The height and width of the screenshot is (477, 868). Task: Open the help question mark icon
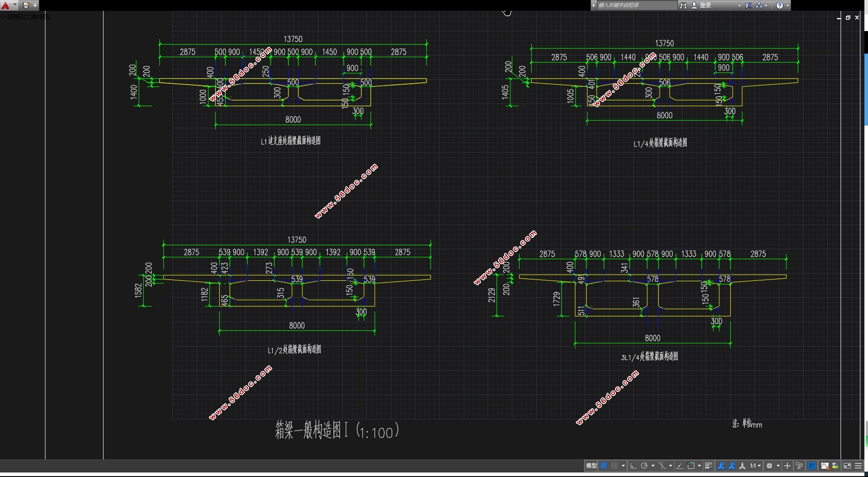click(780, 5)
